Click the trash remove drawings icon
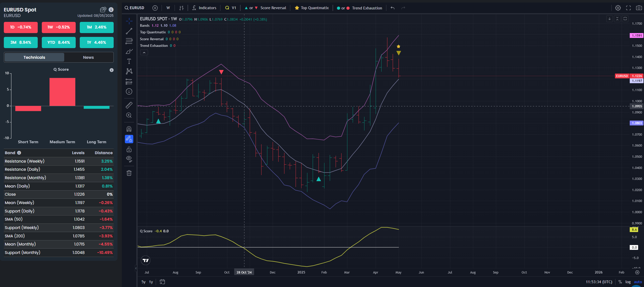644x287 pixels. click(x=129, y=173)
